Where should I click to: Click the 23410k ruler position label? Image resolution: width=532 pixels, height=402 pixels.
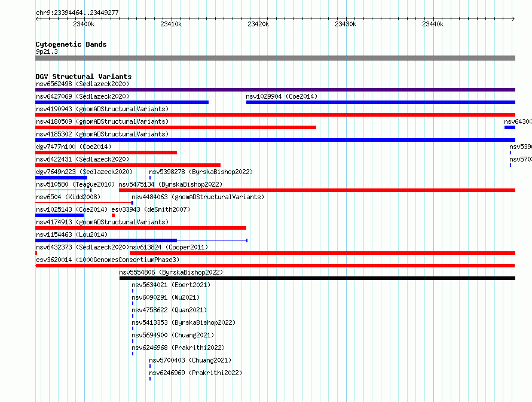pos(171,24)
